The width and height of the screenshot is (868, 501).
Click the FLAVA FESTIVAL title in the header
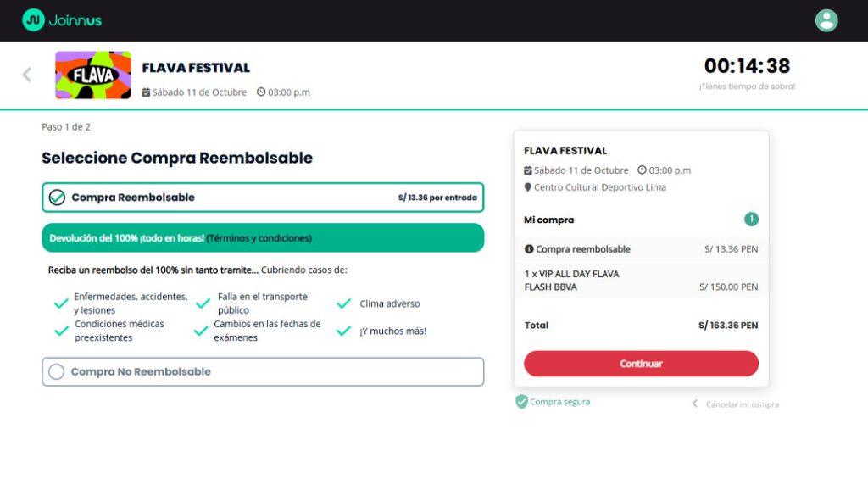[196, 68]
